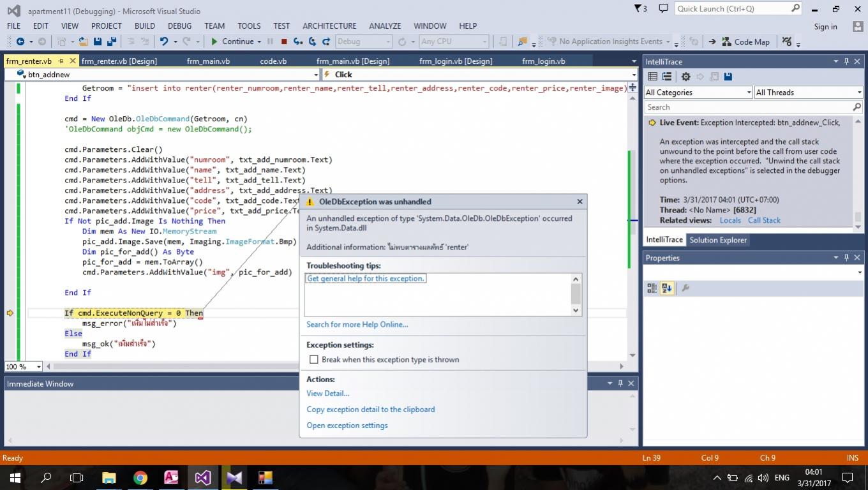Viewport: 868px width, 490px height.
Task: Click the Step Over debug icon
Action: coord(312,41)
